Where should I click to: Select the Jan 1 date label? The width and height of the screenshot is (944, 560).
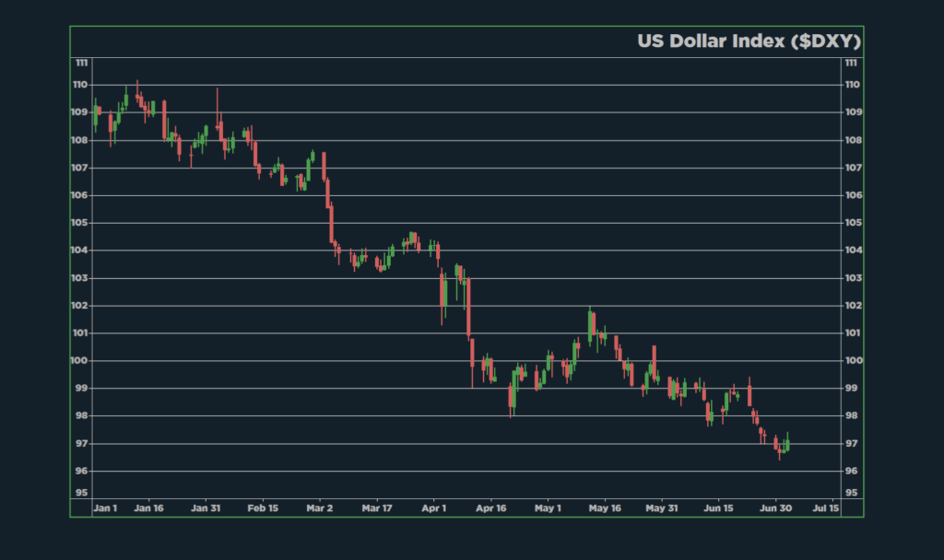(105, 508)
